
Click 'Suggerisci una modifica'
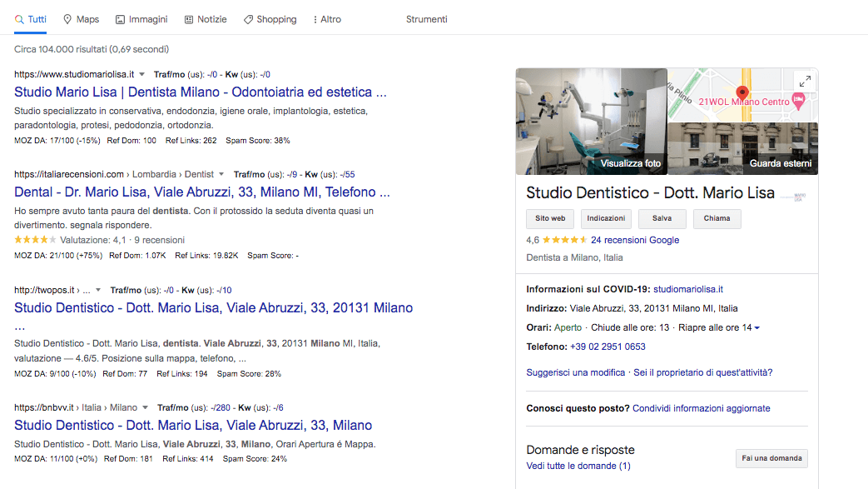pos(576,372)
